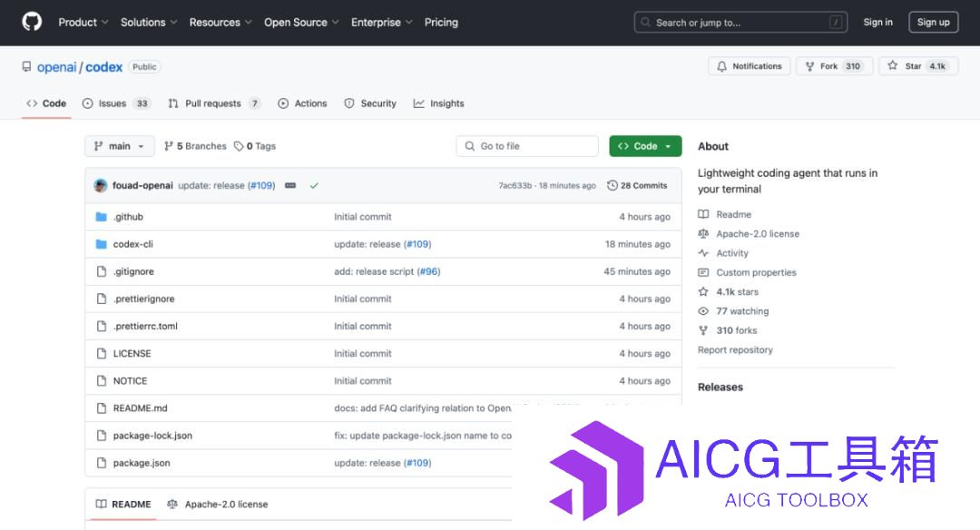Screen dimensions: 980x530
Task: Click the Notifications bell button
Action: click(749, 66)
